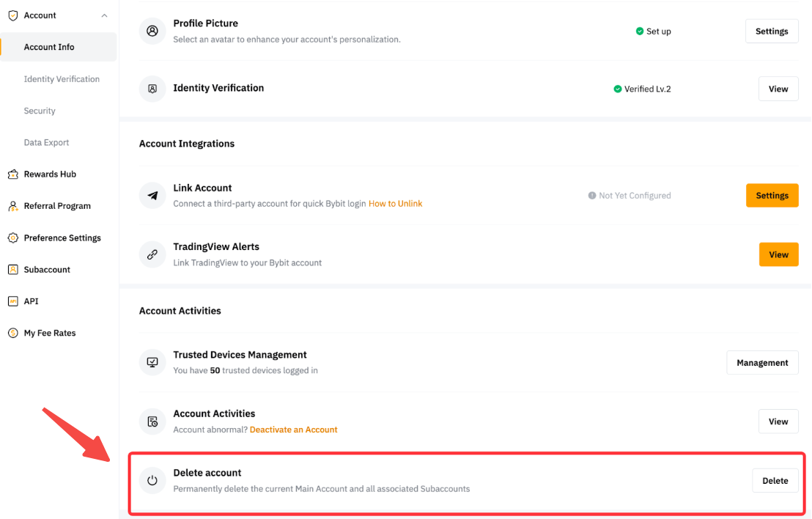Click the orange Link Account Settings button
Screen dimensions: 812x519
(x=772, y=196)
